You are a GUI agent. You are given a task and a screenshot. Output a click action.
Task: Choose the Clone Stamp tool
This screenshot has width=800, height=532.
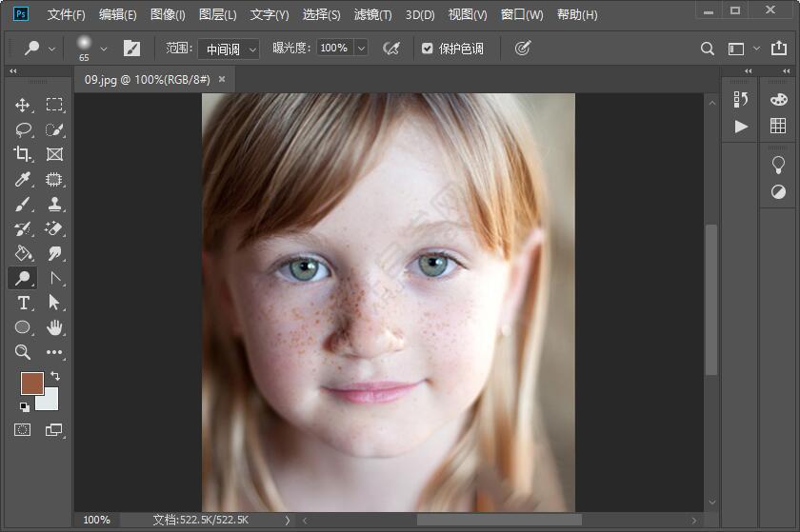click(x=54, y=204)
